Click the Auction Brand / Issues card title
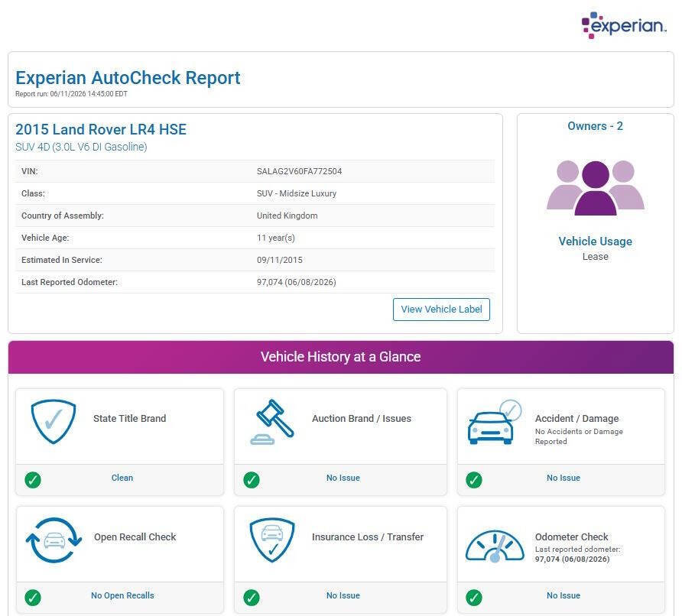This screenshot has height=616, width=682. tap(362, 418)
